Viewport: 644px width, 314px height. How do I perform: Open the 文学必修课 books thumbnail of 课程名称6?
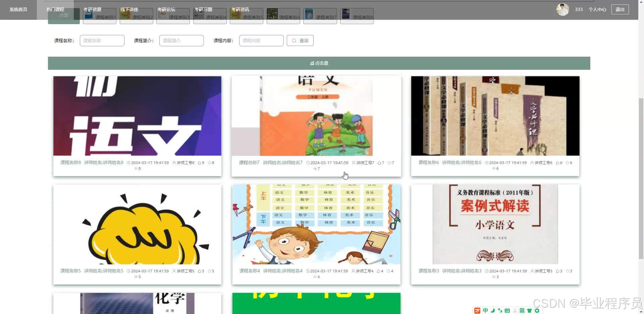tap(495, 116)
